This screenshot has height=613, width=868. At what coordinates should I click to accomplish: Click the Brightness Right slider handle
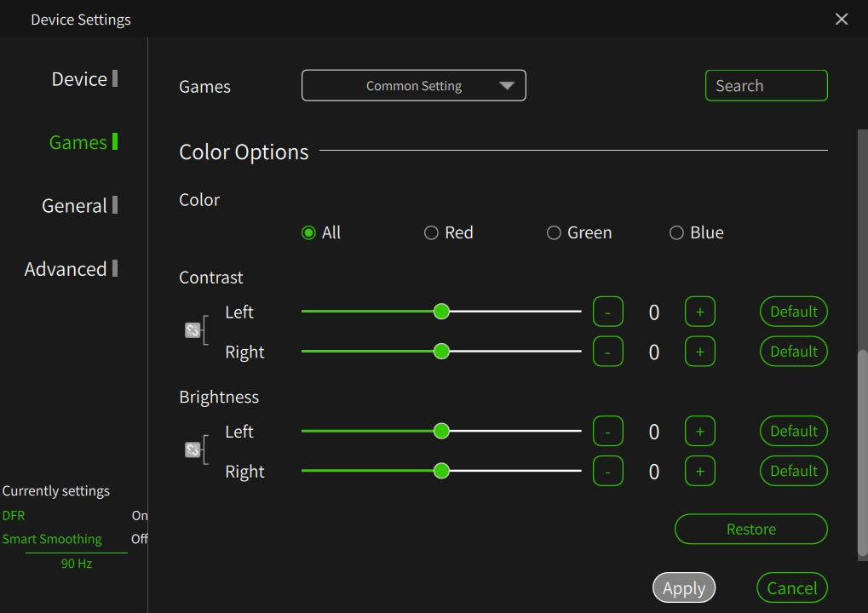coord(441,471)
